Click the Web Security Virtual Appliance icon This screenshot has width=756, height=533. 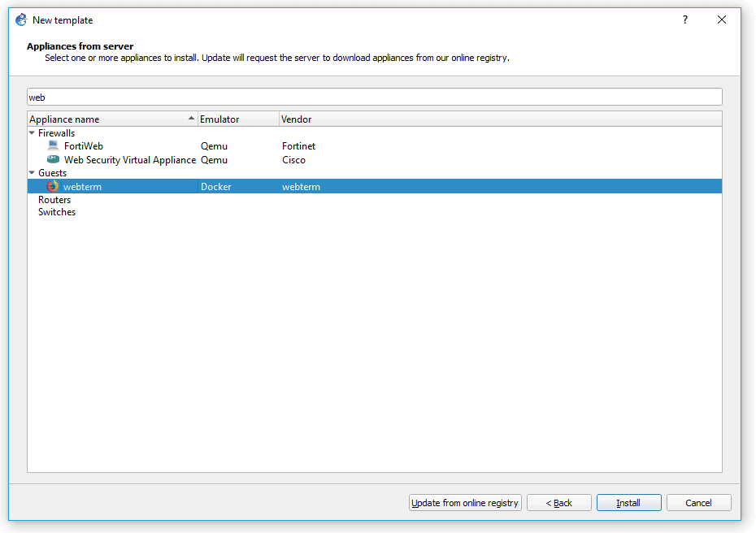(x=53, y=159)
